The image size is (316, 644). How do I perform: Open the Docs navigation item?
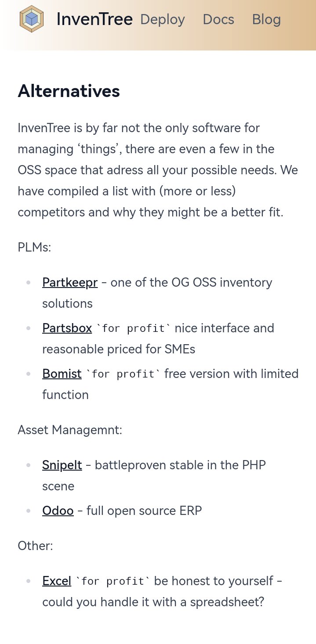click(218, 19)
